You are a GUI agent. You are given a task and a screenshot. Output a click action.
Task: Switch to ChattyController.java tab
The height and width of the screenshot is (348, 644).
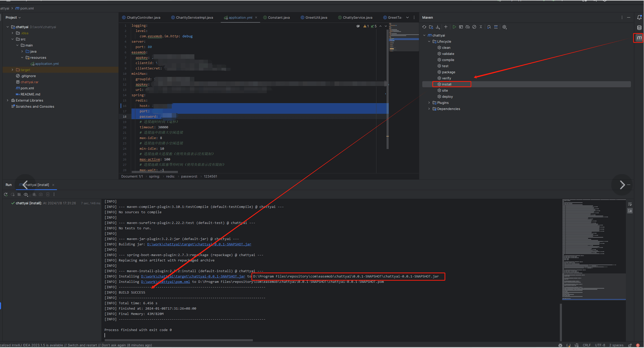[x=141, y=17]
